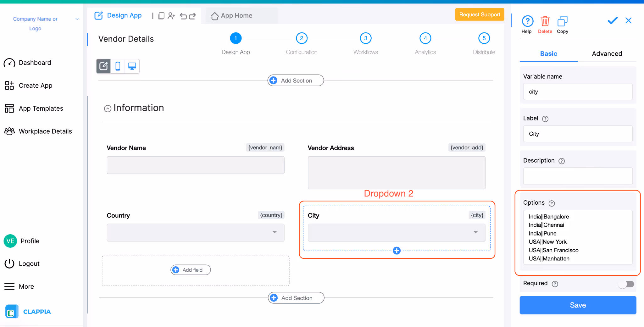Copy the selected field with Copy icon

(562, 21)
